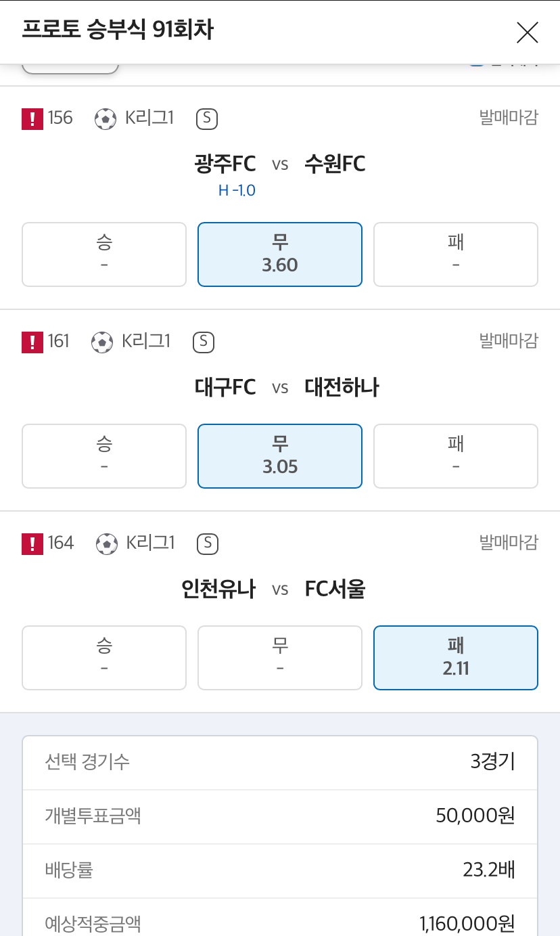This screenshot has width=560, height=936.
Task: Toggle 무 3.60 for 광주FC vs 수원FC
Action: 280,254
